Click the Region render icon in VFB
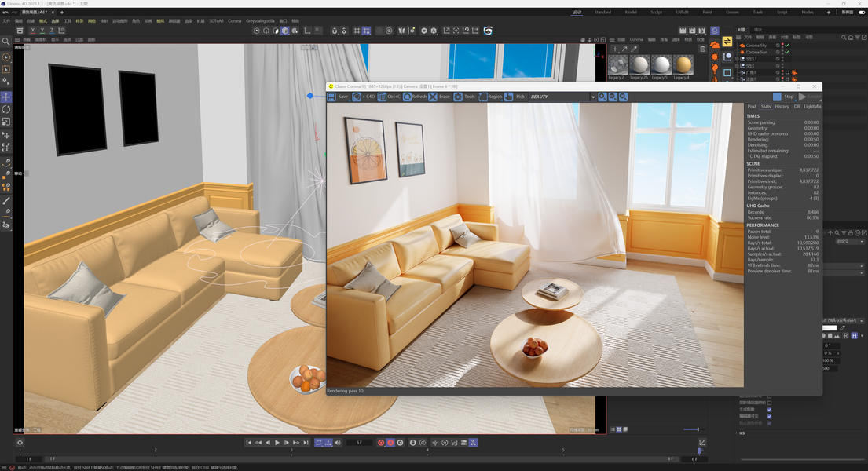The height and width of the screenshot is (471, 868). tap(483, 97)
